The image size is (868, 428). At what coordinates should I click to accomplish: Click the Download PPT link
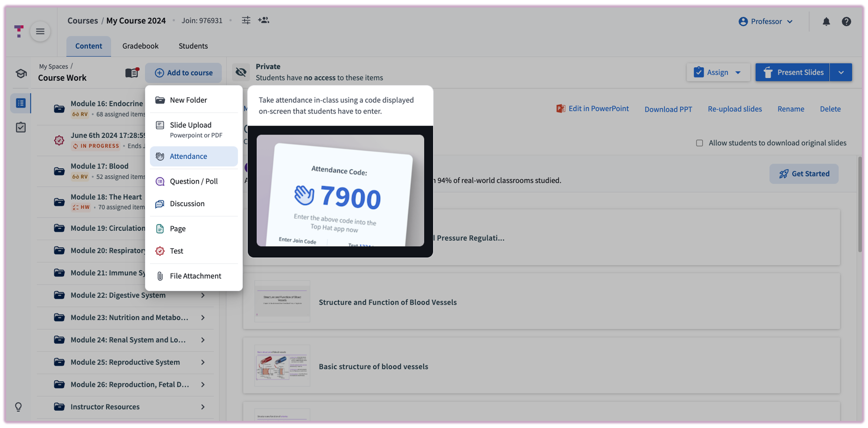[x=668, y=109]
